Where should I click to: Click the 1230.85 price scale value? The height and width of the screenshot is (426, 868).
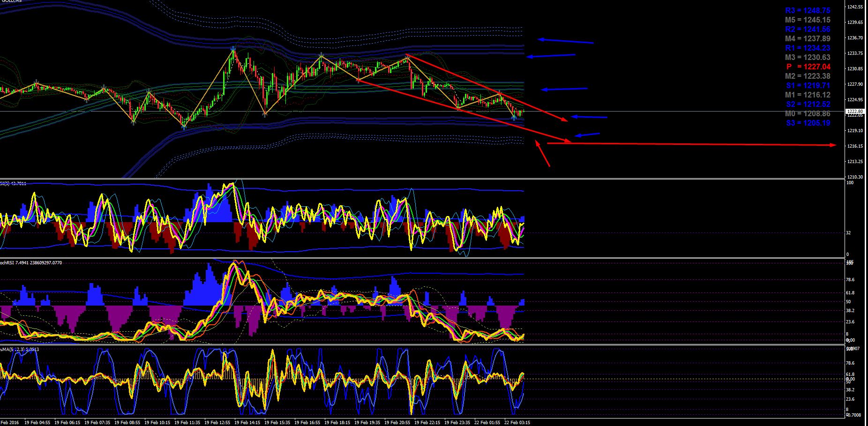[x=855, y=69]
